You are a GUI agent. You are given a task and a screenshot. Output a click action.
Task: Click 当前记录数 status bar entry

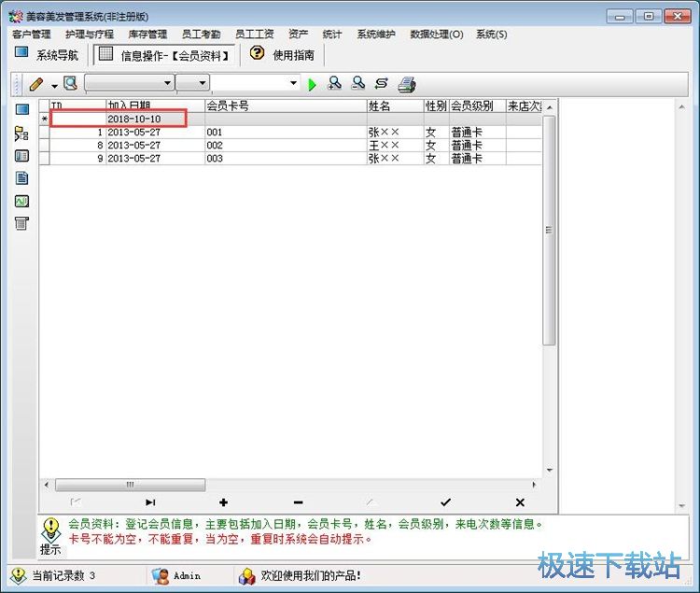pos(63,575)
